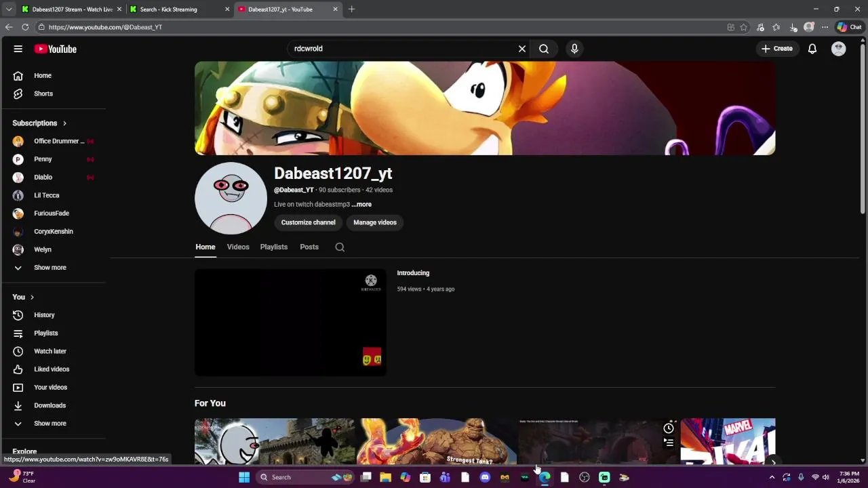Open the account avatar menu
Screen dimensions: 868x488
click(839, 49)
